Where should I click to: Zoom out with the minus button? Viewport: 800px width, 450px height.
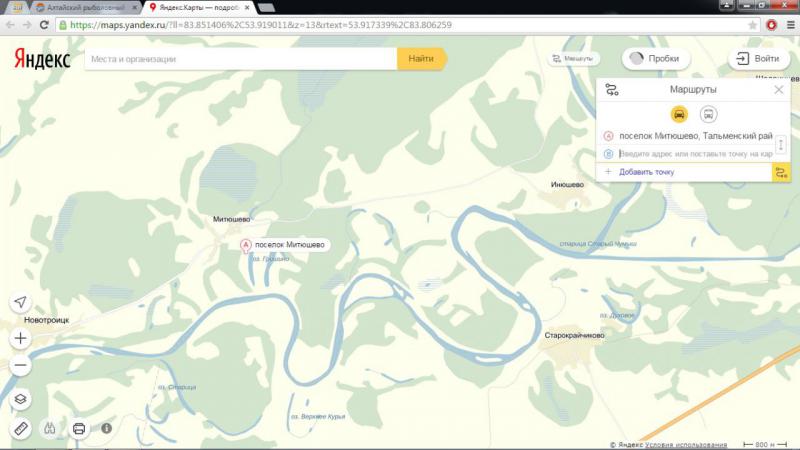coord(21,366)
